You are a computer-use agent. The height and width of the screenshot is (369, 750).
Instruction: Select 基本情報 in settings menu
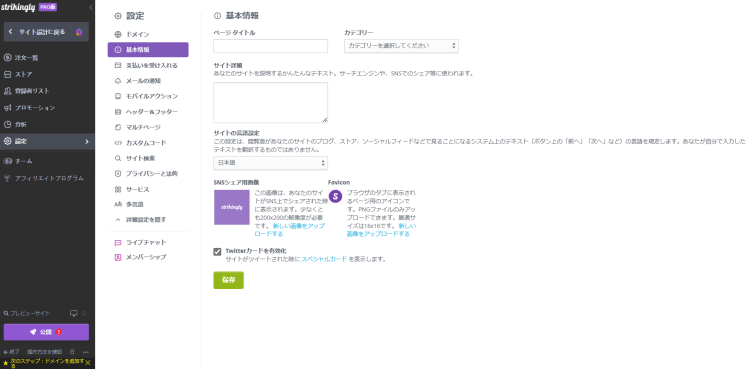click(148, 50)
